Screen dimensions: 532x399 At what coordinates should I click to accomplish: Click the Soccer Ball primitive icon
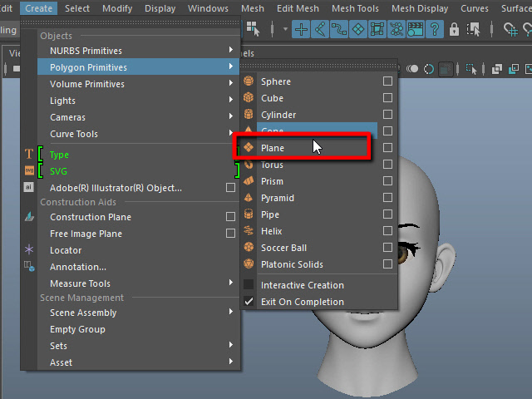[249, 248]
